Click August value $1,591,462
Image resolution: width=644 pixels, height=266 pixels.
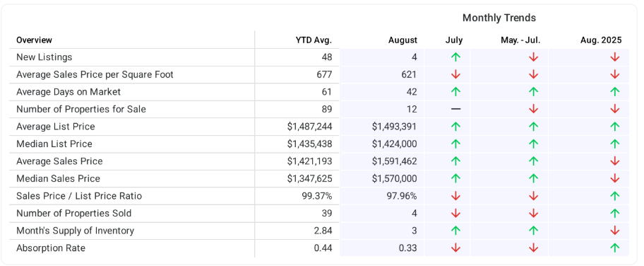point(394,161)
